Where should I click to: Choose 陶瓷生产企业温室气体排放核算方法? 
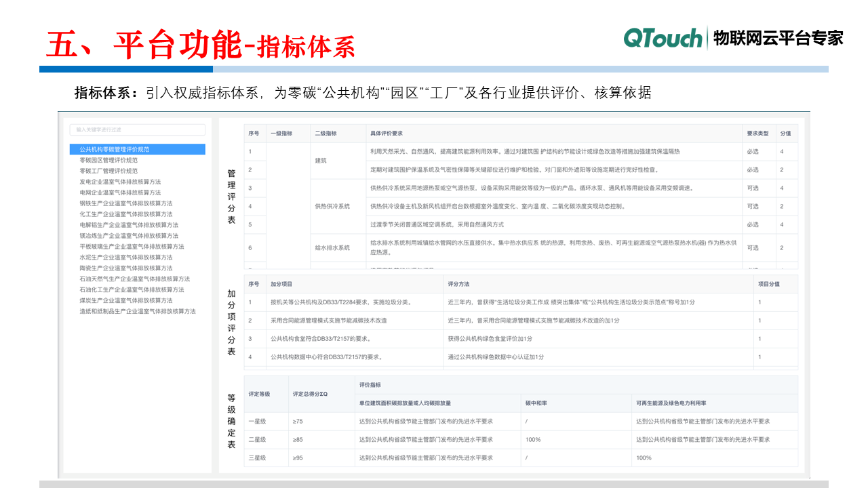click(125, 268)
